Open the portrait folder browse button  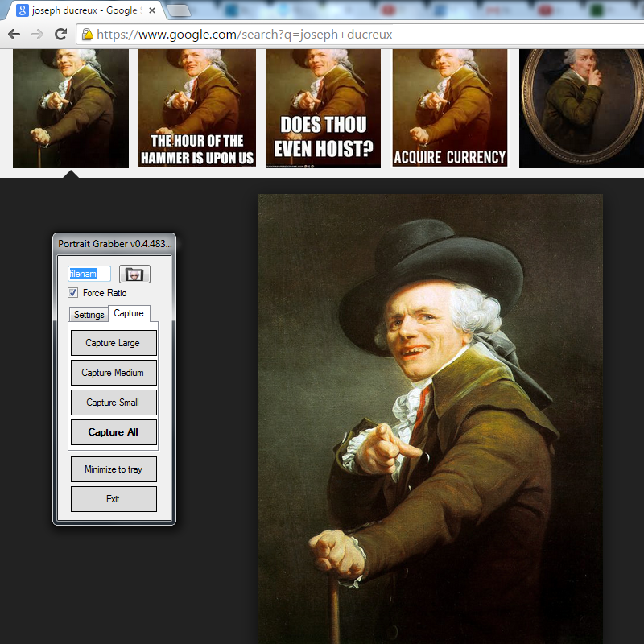tap(134, 274)
